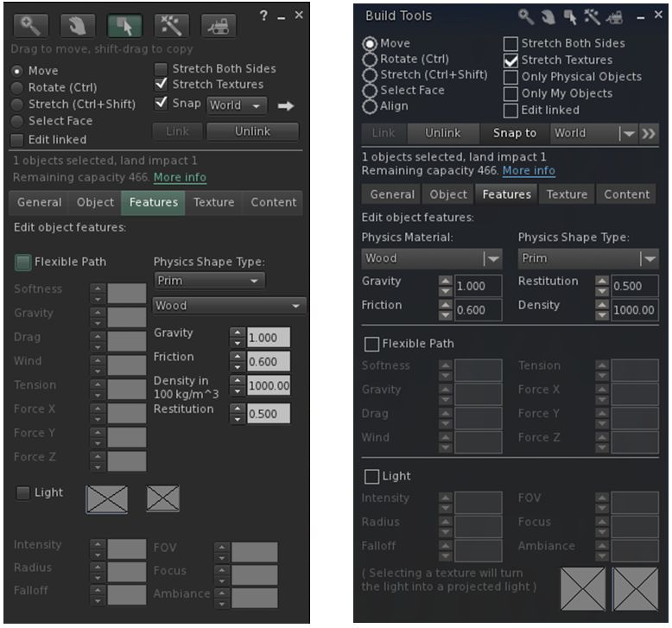Open the Content tab in Build Tools panel
Viewport: 672px width, 628px height.
626,194
